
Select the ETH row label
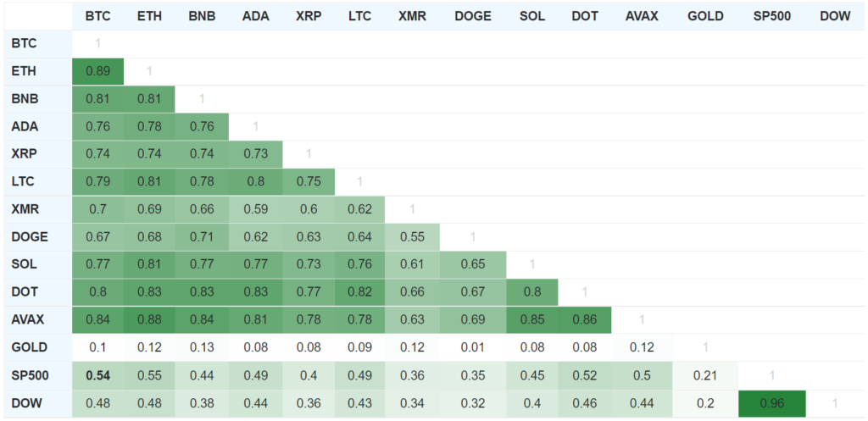25,71
